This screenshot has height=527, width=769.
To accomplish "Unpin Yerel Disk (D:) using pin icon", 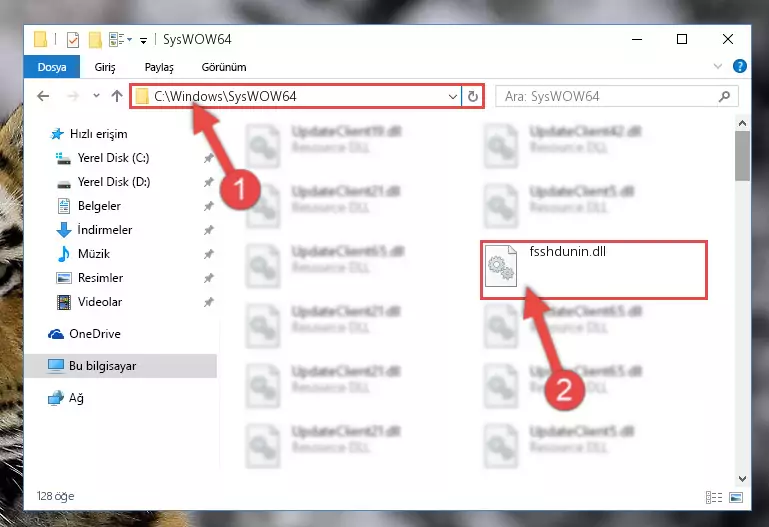I will 208,182.
